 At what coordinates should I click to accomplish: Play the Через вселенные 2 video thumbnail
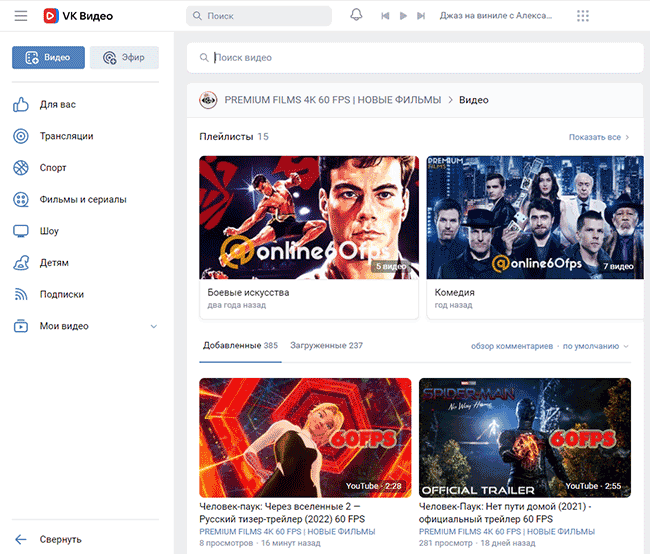(x=305, y=437)
